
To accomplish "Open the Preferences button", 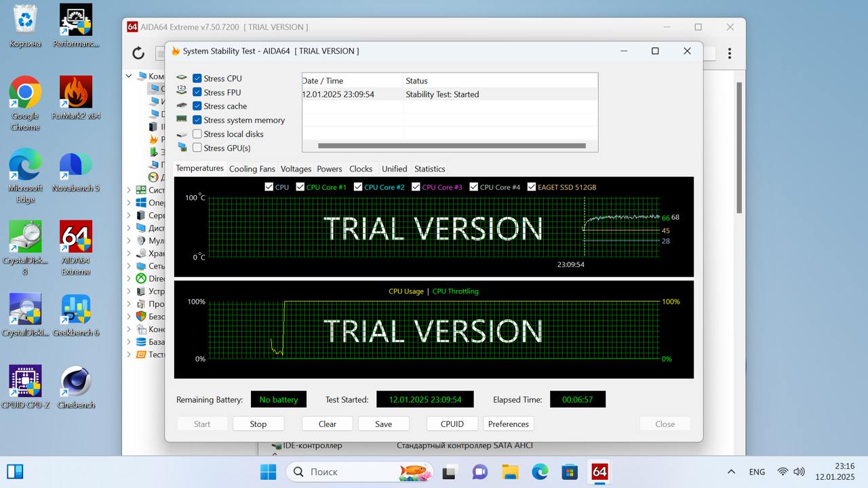I will point(509,424).
